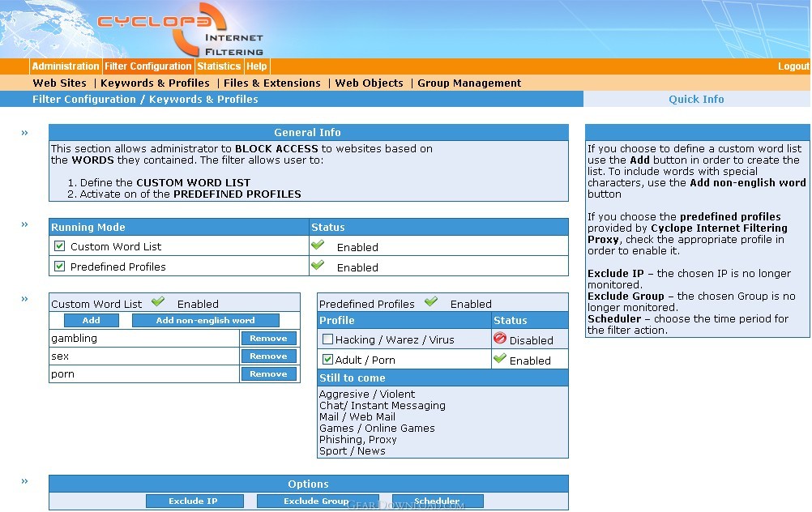Remove the word gambling
This screenshot has height=512, width=812.
point(268,339)
